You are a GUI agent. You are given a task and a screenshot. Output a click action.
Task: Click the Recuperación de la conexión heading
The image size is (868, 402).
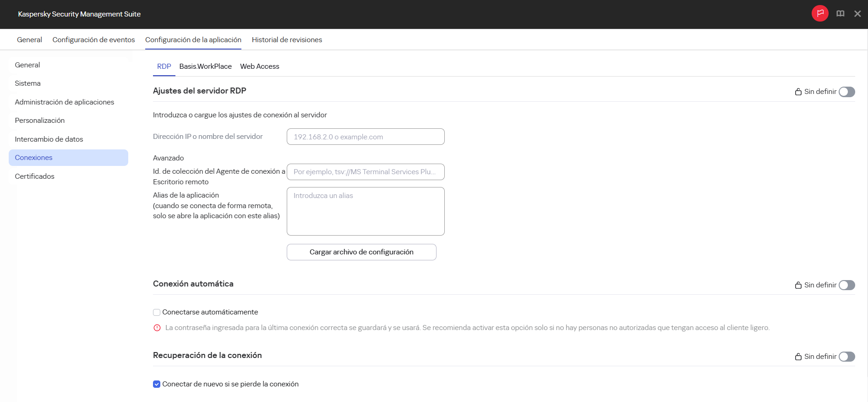(207, 355)
